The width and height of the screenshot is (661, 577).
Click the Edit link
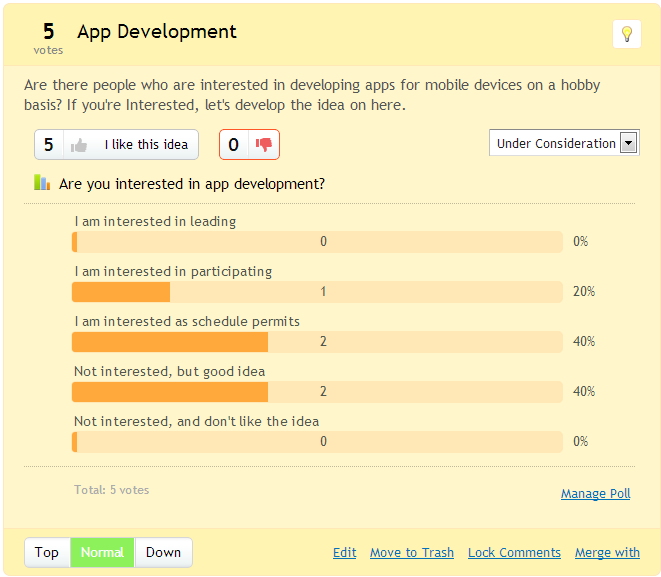[x=344, y=552]
